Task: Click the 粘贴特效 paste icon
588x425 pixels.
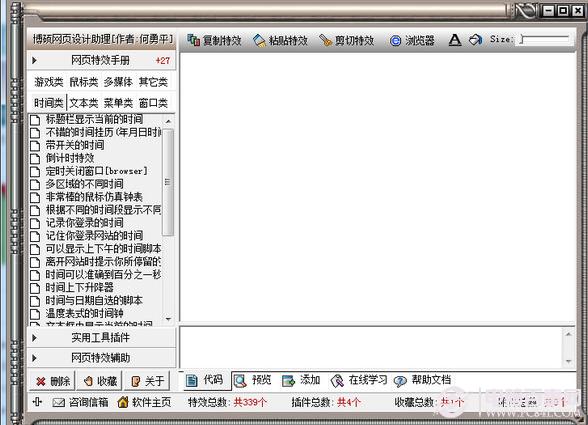Action: point(259,41)
